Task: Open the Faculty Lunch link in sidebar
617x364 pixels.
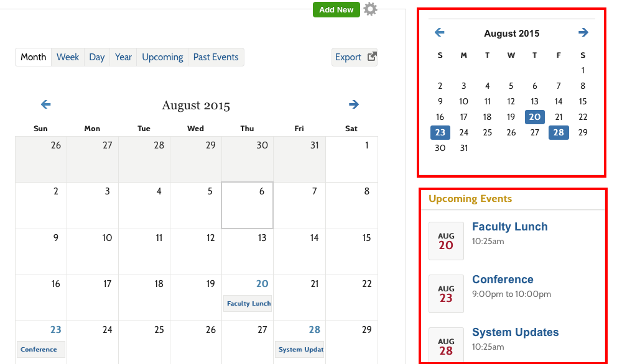Action: 509,227
